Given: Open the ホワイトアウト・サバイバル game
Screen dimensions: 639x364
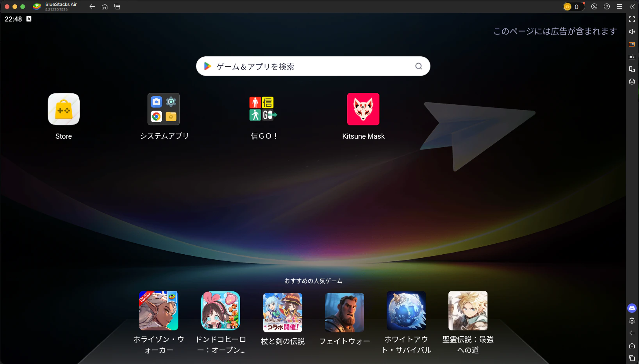Looking at the screenshot, I should (x=406, y=311).
